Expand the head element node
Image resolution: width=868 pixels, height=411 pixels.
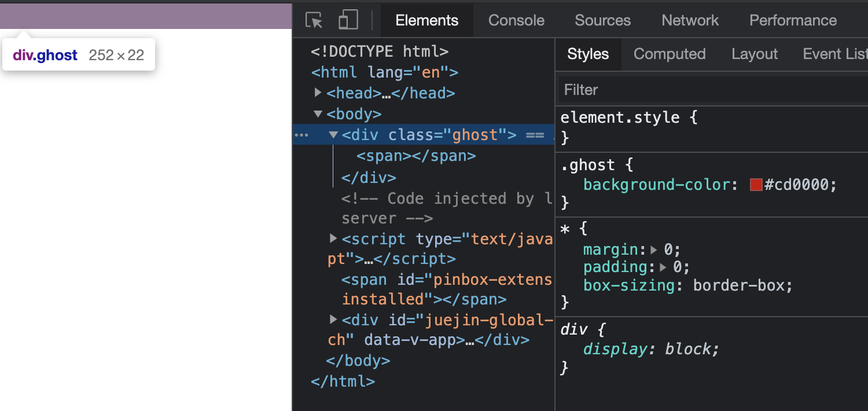[x=318, y=93]
